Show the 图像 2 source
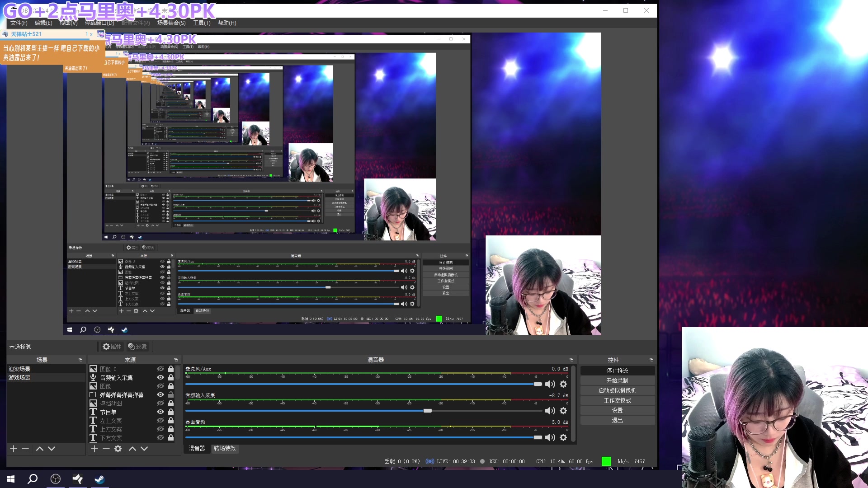The height and width of the screenshot is (488, 868). 160,369
